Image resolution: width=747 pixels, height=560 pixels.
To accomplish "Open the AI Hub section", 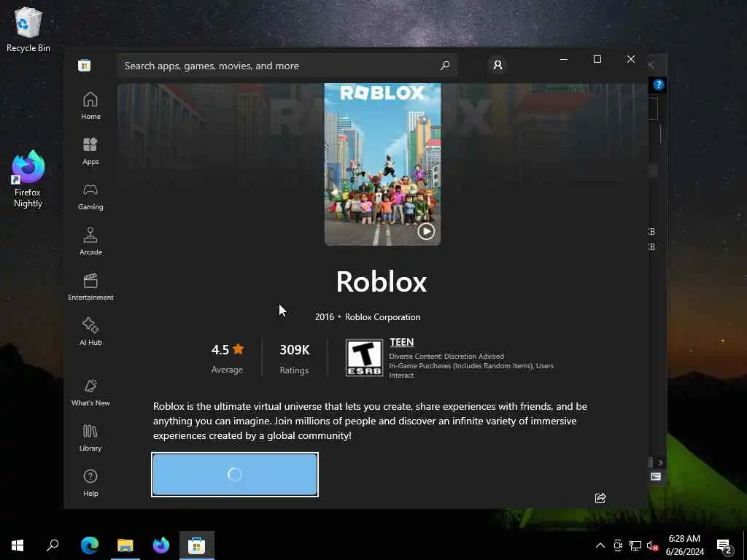I will point(90,332).
